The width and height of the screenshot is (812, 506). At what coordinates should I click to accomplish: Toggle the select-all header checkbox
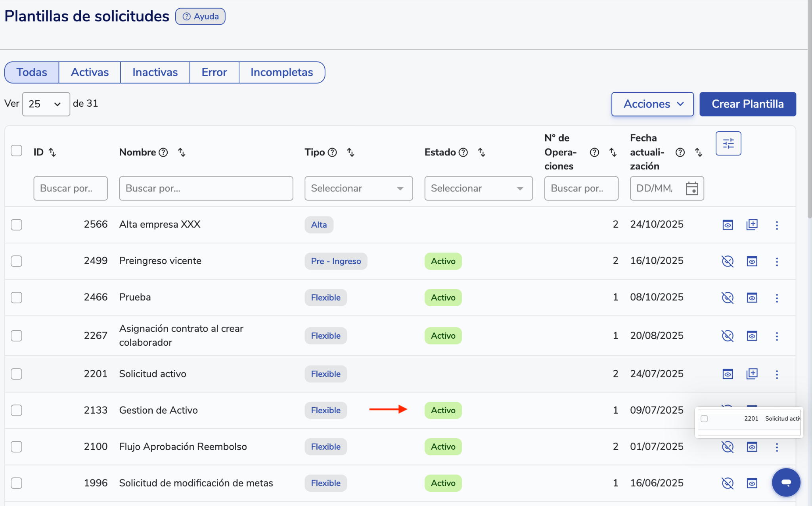pyautogui.click(x=16, y=151)
